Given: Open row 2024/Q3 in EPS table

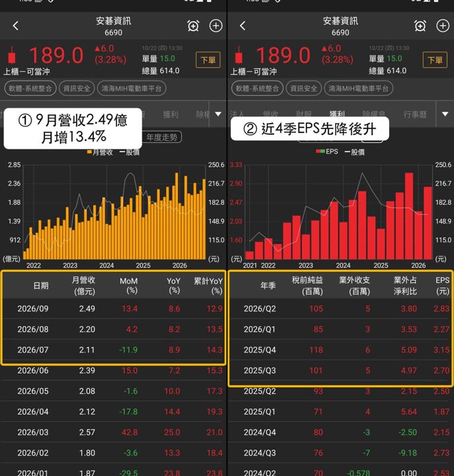Looking at the screenshot, I should (x=340, y=453).
